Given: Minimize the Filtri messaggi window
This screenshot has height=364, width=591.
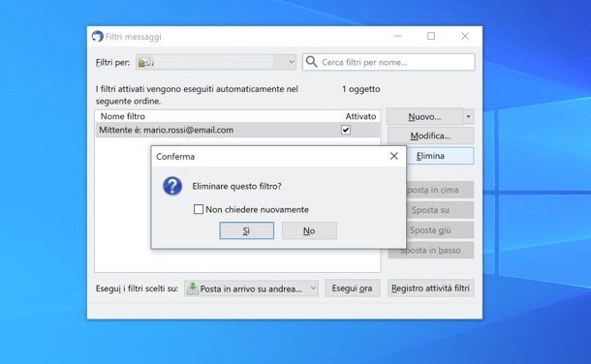Looking at the screenshot, I should coord(397,36).
